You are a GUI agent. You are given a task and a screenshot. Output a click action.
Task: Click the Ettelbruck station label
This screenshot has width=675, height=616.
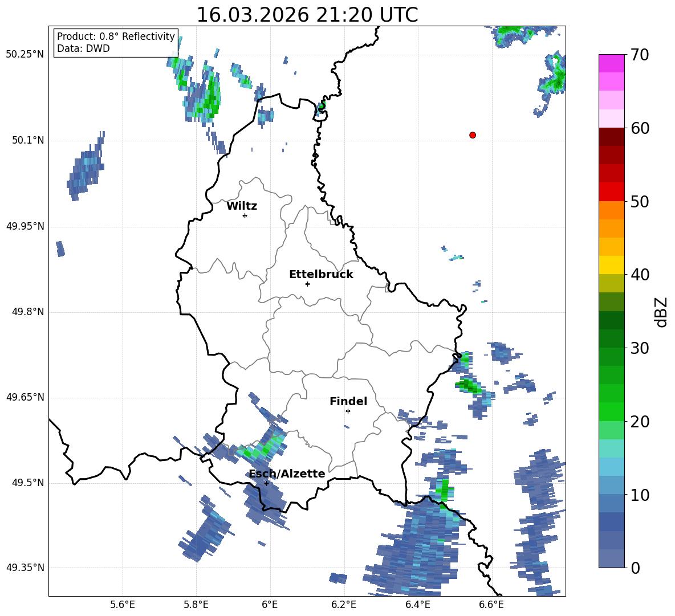(321, 275)
